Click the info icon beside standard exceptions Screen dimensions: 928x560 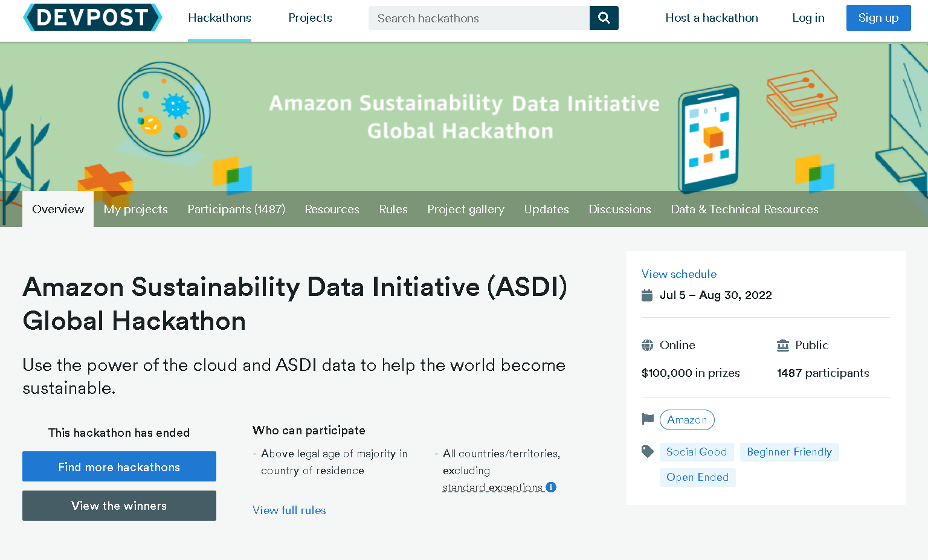coord(551,487)
